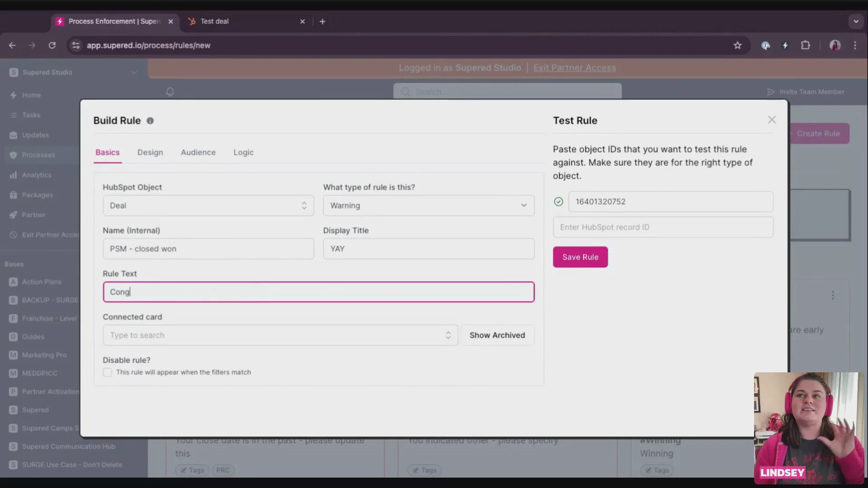This screenshot has width=868, height=488.
Task: Open the Action Plans base
Action: 42,282
